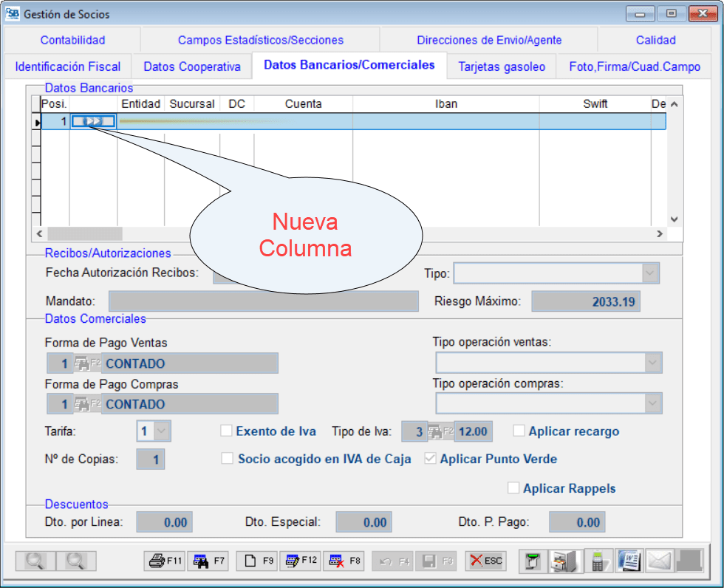Open search with the binoculars F7 icon
Image resolution: width=724 pixels, height=588 pixels.
pos(208,561)
